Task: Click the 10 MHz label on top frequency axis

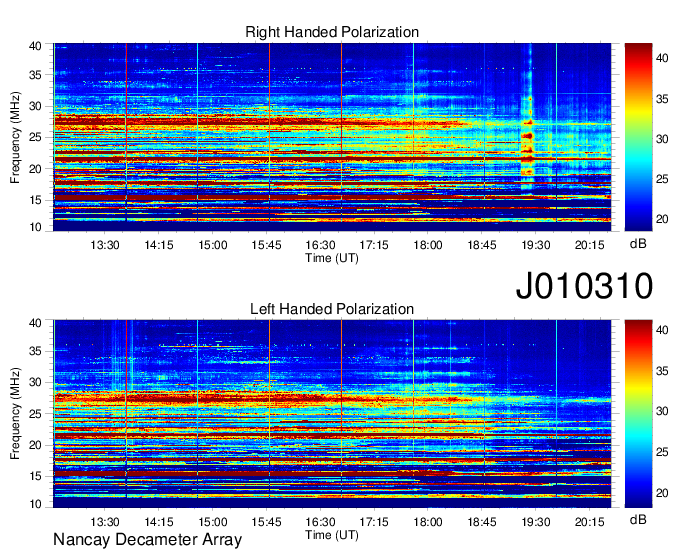Action: (36, 227)
